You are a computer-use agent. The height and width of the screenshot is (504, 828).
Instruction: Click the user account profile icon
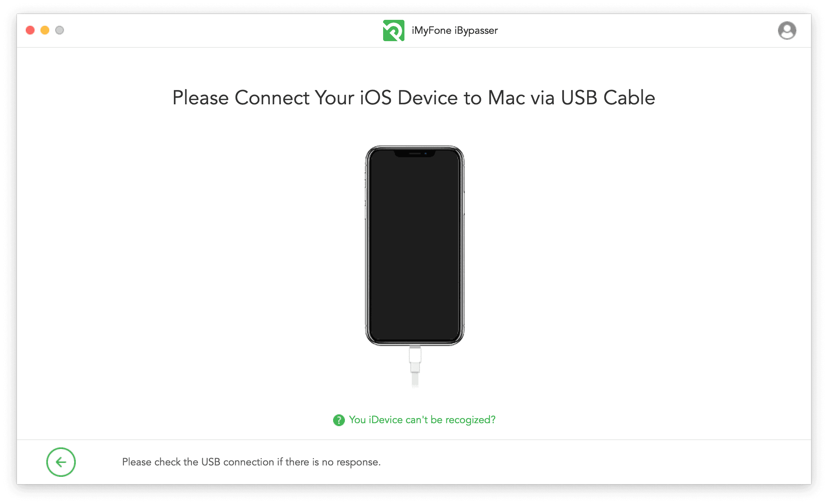tap(787, 31)
